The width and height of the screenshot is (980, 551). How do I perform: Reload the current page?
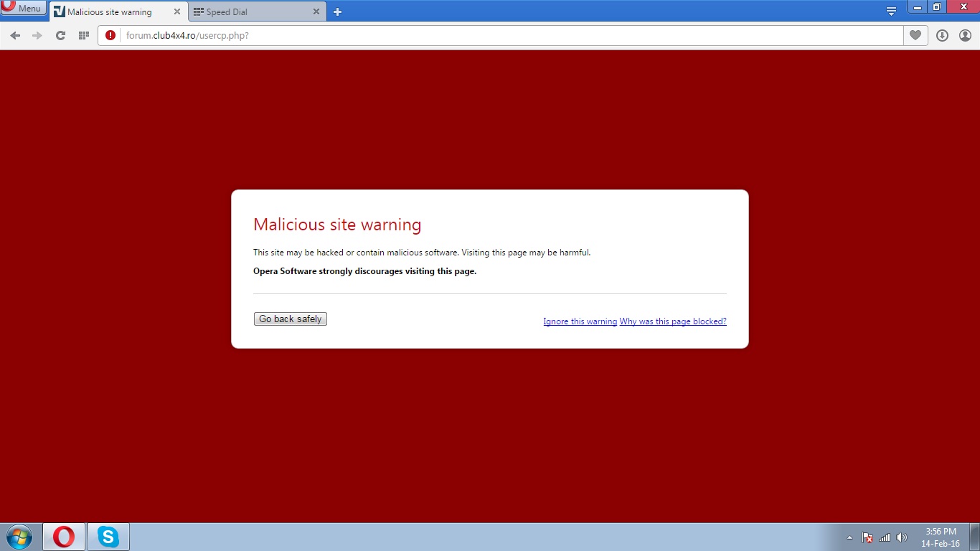pos(60,35)
